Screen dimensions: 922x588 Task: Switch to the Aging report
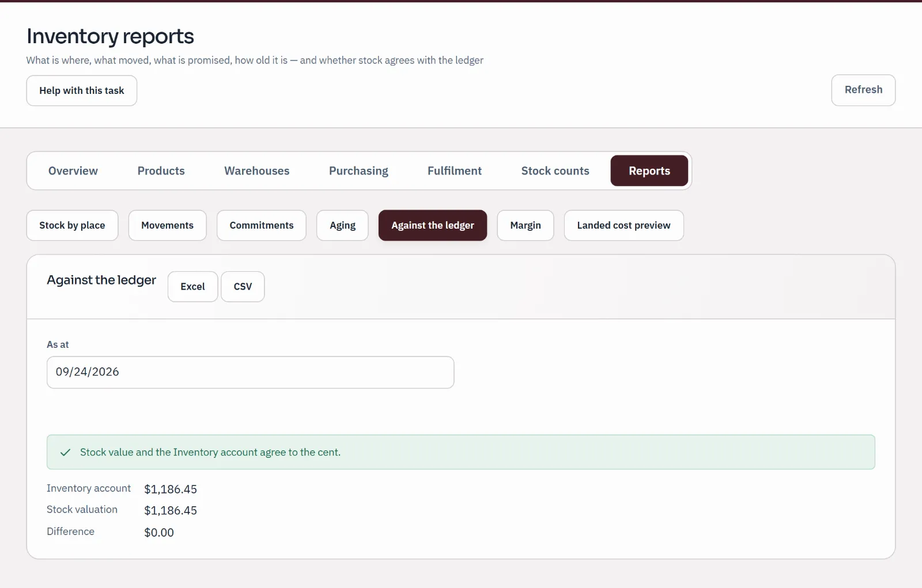(x=342, y=225)
